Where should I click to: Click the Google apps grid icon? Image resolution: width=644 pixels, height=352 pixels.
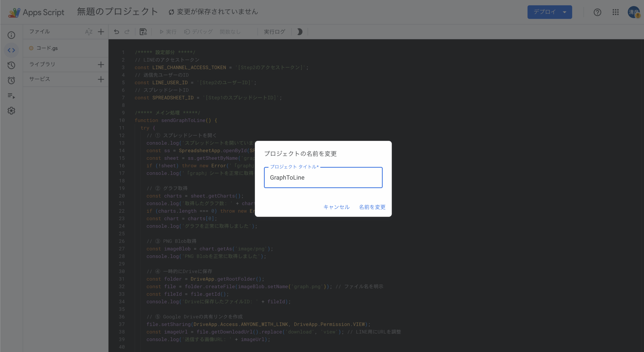coord(615,12)
